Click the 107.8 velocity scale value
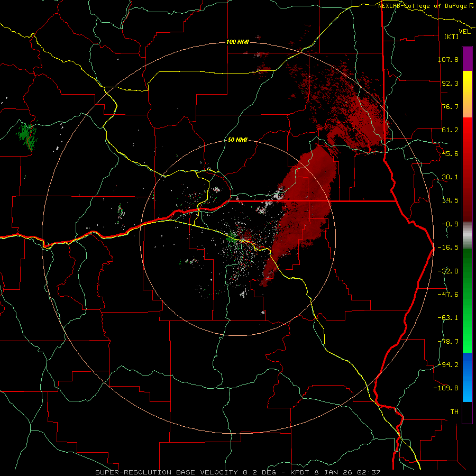This screenshot has width=476, height=476. tap(448, 59)
